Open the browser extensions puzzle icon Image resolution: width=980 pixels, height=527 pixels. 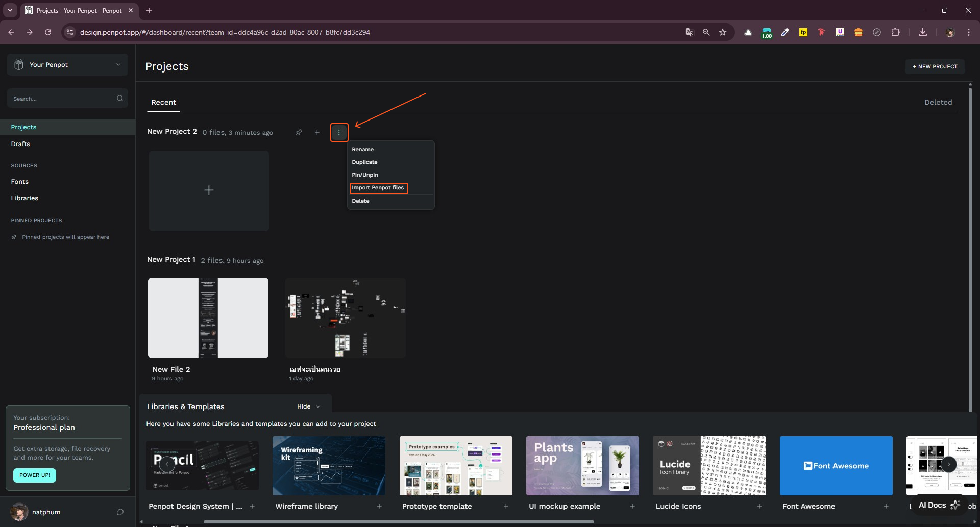[x=895, y=32]
